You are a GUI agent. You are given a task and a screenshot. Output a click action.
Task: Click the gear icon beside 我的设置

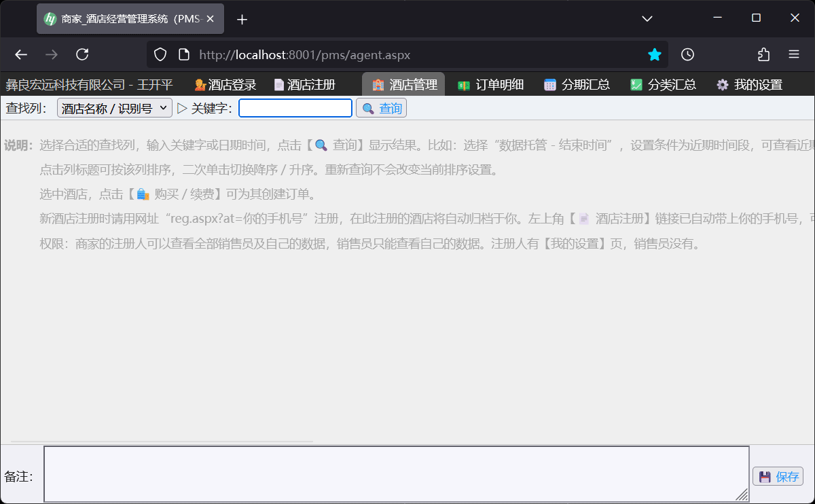coord(722,84)
